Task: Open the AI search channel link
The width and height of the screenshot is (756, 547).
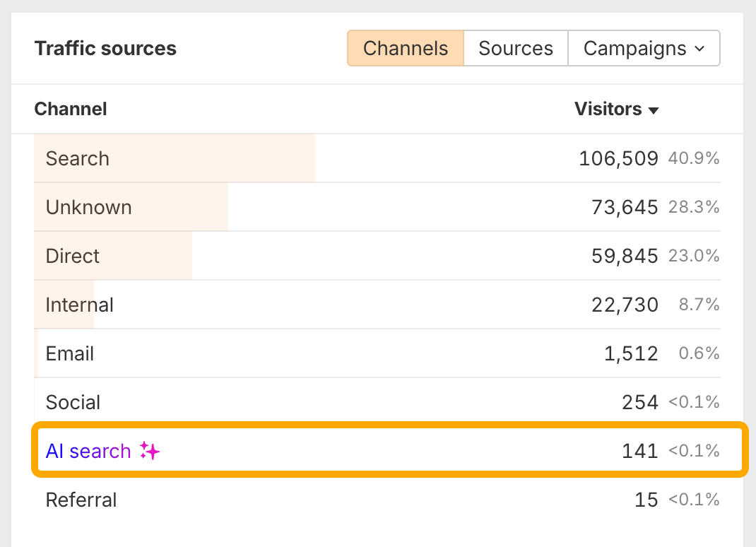Action: coord(88,451)
